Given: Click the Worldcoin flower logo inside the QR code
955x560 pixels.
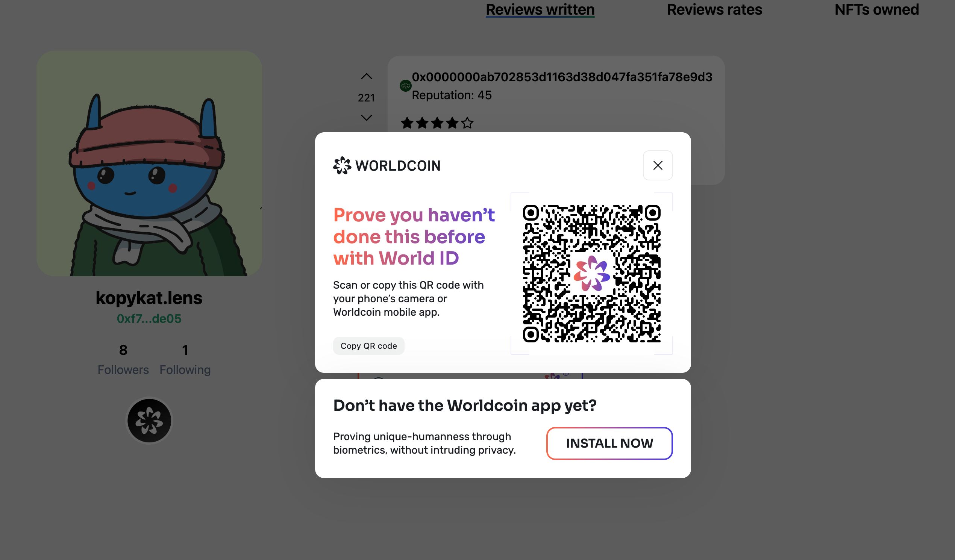Looking at the screenshot, I should pos(591,274).
